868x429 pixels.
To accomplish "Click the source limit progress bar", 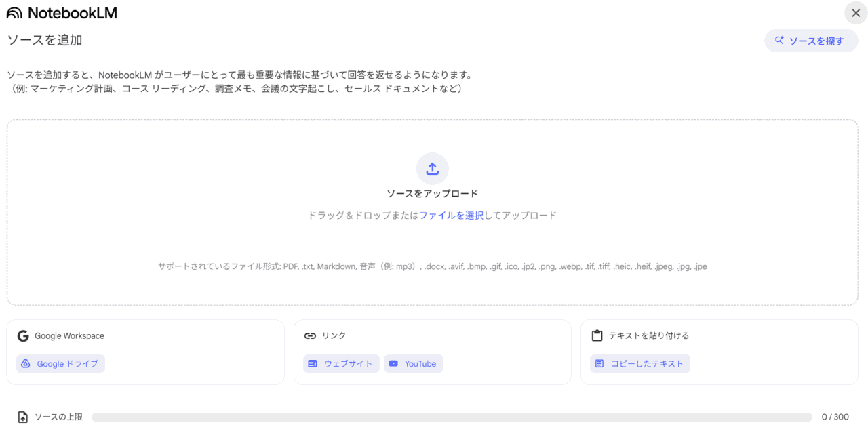I will point(452,417).
